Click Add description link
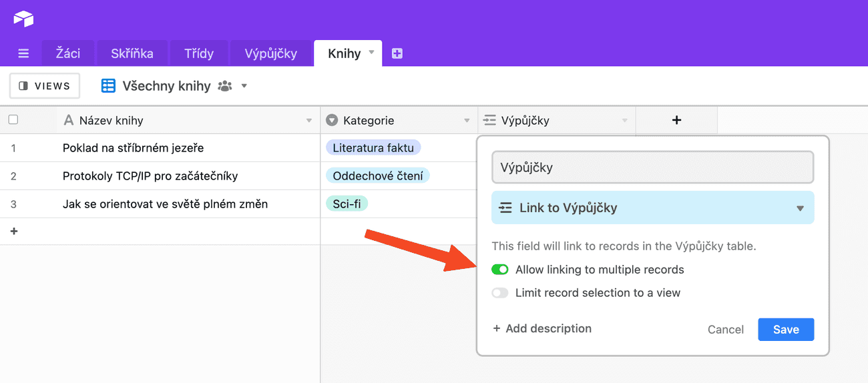The height and width of the screenshot is (383, 868). tap(542, 328)
